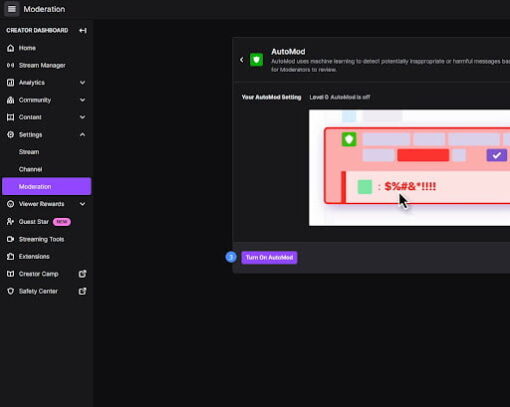This screenshot has height=407, width=510.
Task: Click the AutoMod illustration preview image
Action: coord(409,168)
